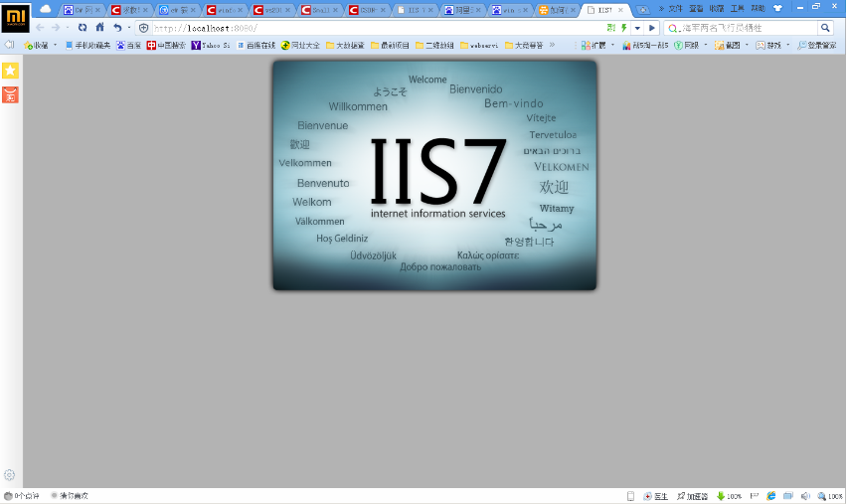Open the 查看 menu
The image size is (849, 504).
click(x=696, y=9)
